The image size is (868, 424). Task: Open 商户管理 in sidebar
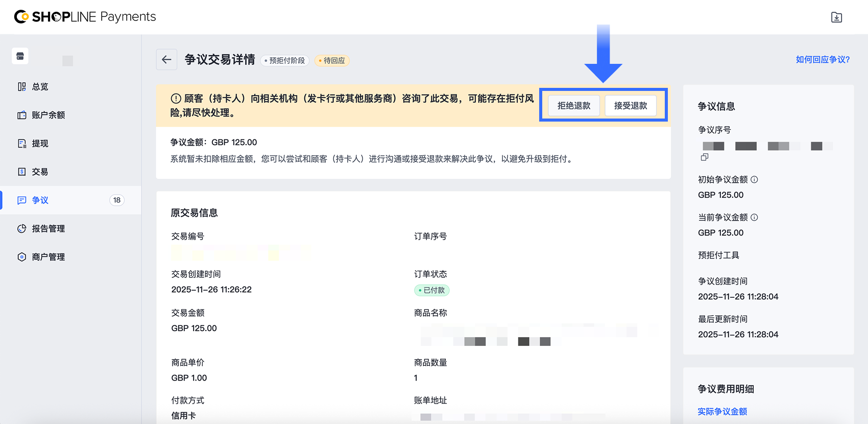(48, 257)
